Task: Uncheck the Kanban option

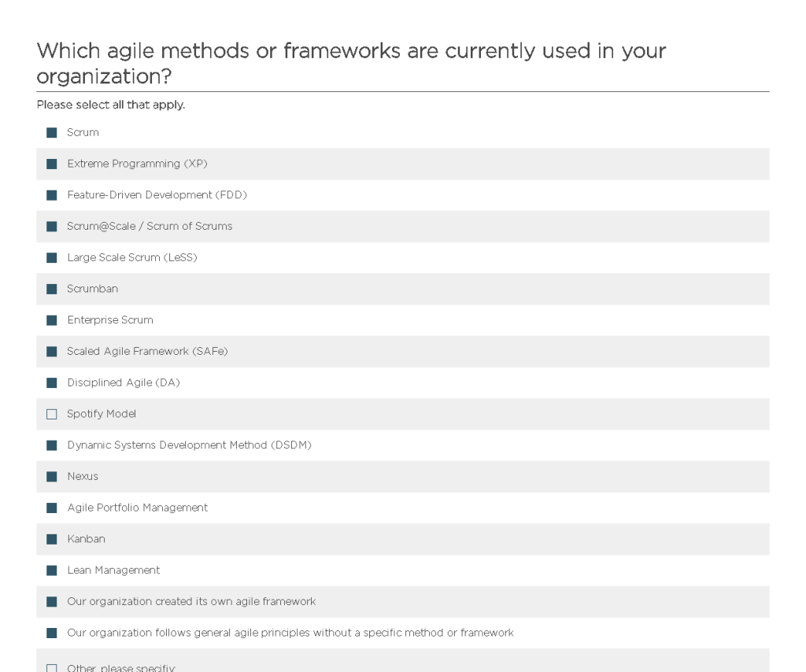Action: tap(51, 539)
